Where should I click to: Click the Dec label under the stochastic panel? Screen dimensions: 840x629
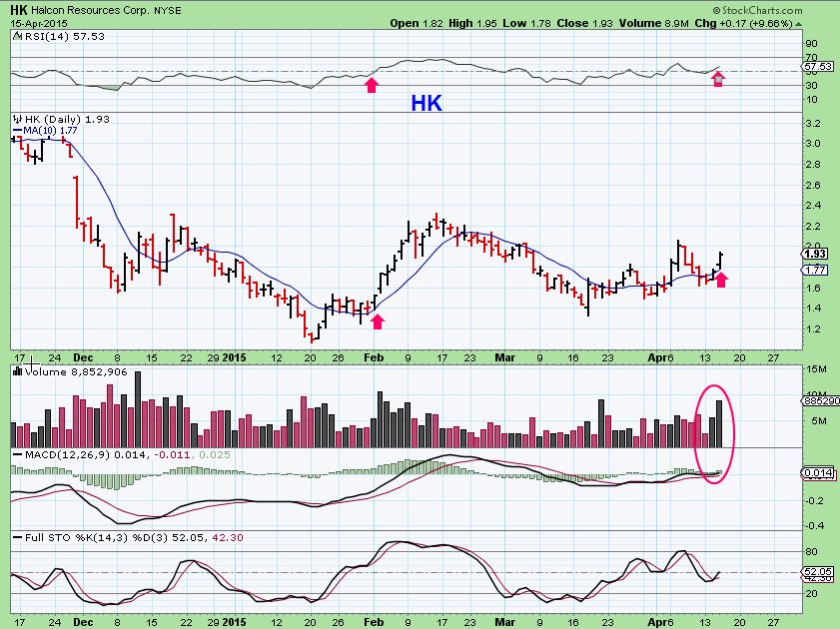tap(83, 622)
